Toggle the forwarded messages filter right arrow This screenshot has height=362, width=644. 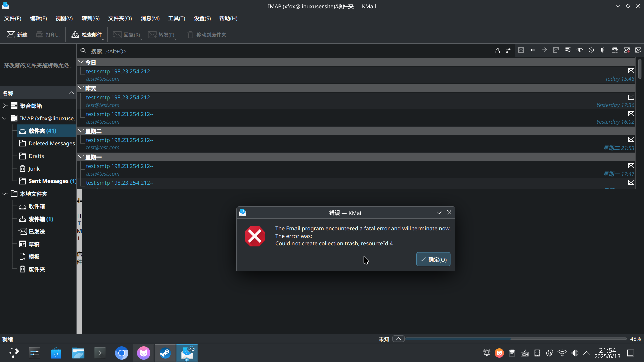click(x=544, y=50)
